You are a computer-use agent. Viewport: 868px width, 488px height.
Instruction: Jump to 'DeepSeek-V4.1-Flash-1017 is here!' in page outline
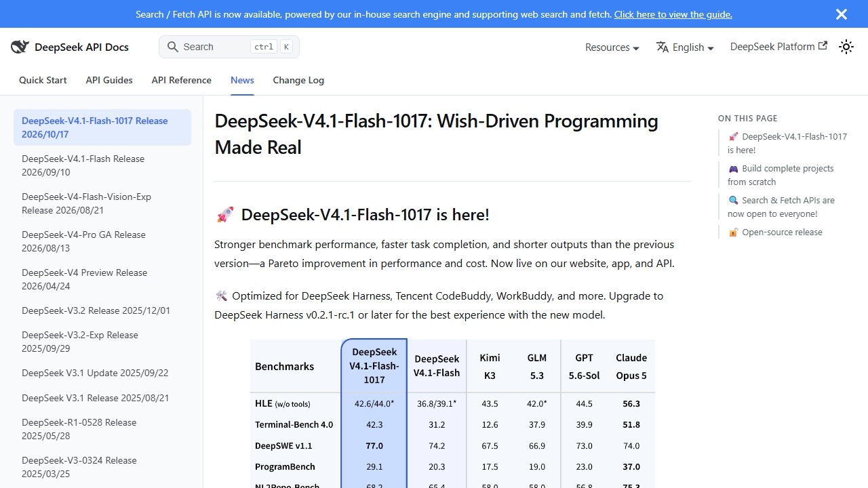[x=787, y=143]
